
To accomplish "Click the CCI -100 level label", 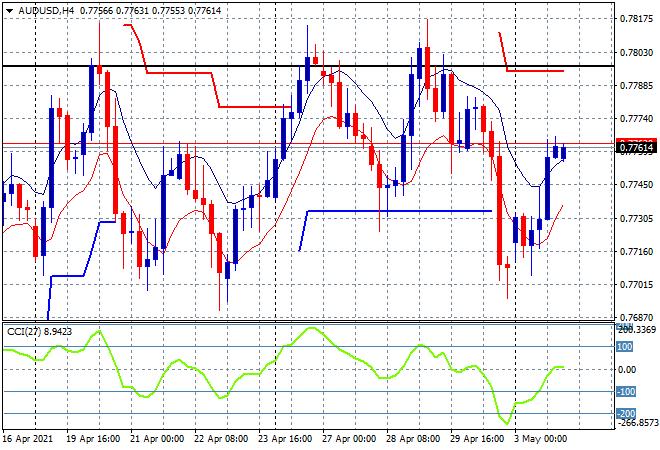I will (625, 392).
